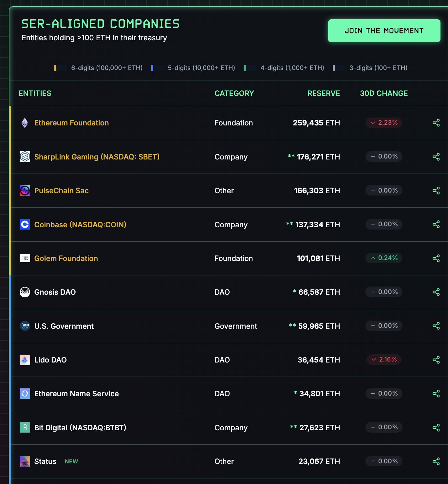448x484 pixels.
Task: Click the gray 3-digits legend swatch
Action: pyautogui.click(x=339, y=68)
